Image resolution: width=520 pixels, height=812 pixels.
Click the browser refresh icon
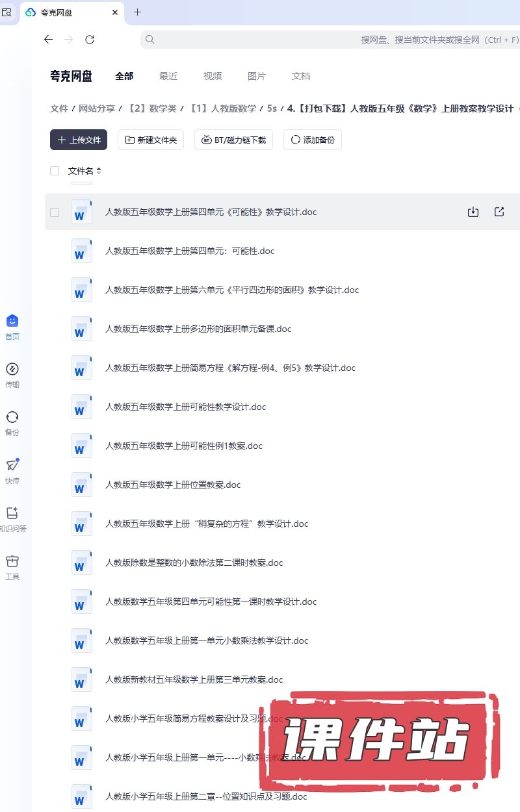click(90, 40)
